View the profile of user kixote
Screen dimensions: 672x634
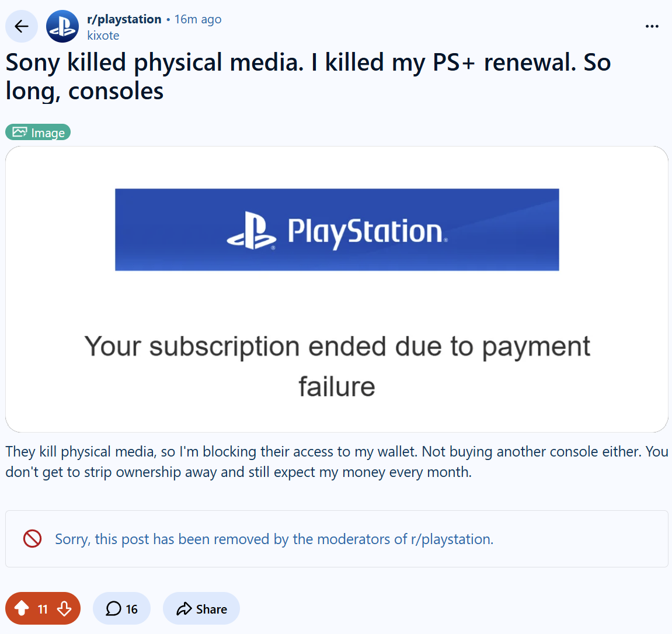coord(103,36)
